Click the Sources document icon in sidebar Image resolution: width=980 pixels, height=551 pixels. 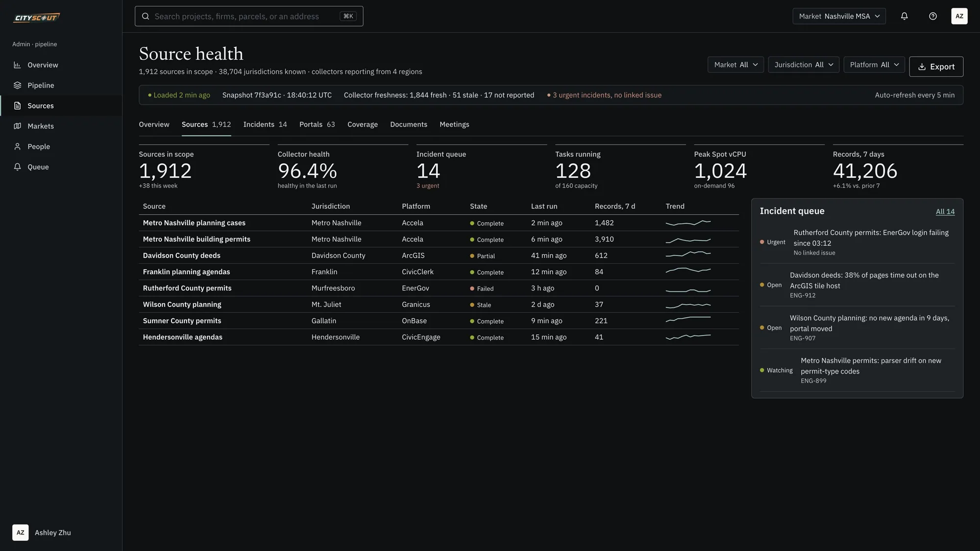click(17, 106)
